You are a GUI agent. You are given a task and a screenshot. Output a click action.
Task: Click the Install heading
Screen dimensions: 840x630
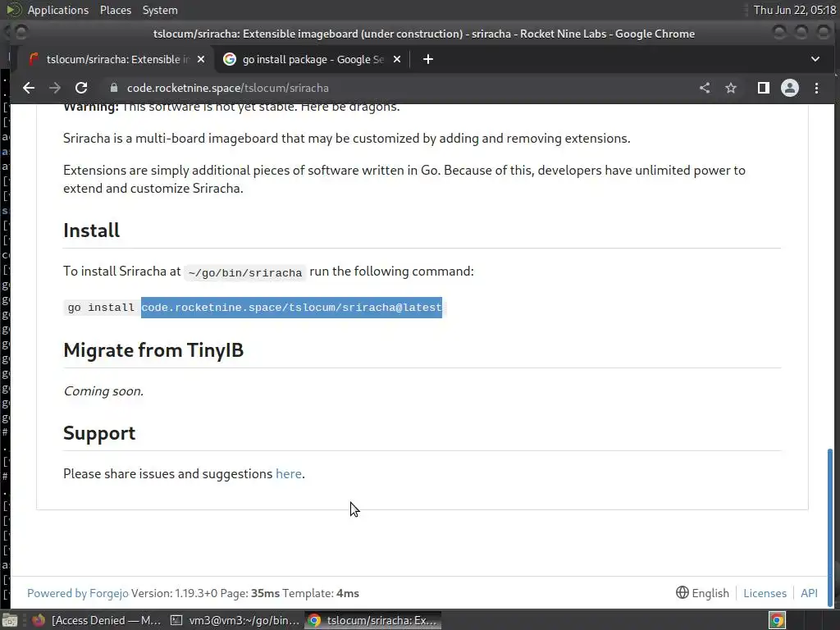pyautogui.click(x=91, y=231)
